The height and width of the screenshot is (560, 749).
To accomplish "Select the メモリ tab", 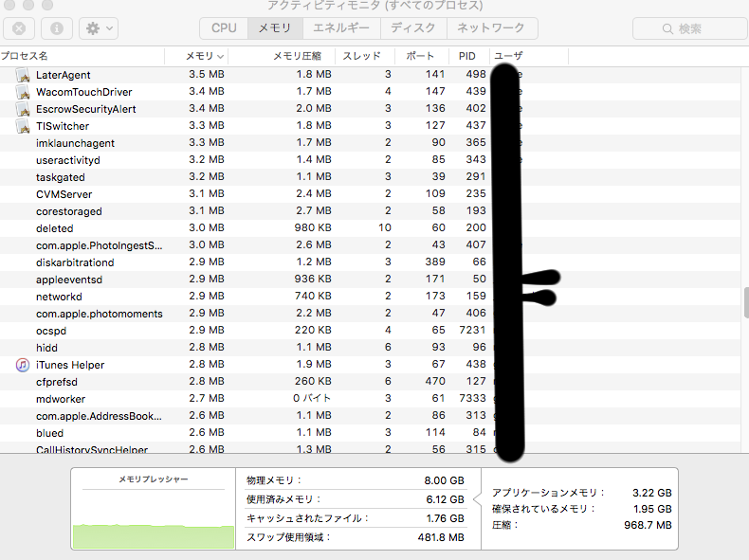I will click(x=275, y=28).
